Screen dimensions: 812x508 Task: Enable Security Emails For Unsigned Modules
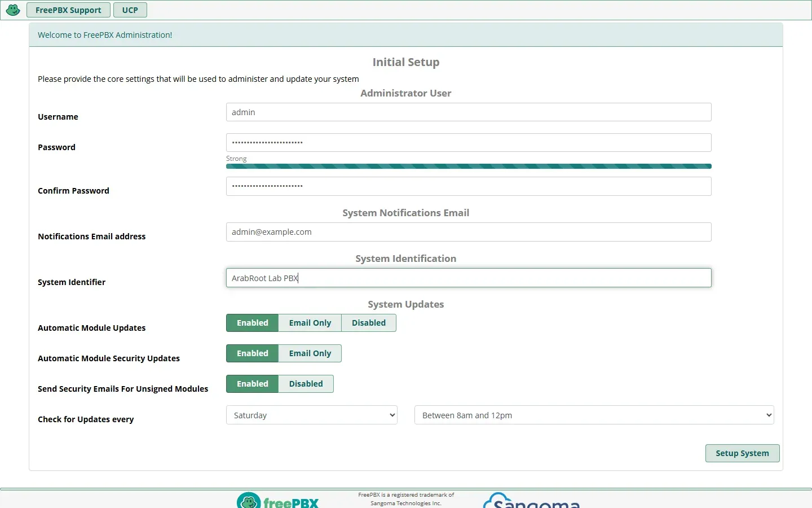(253, 384)
